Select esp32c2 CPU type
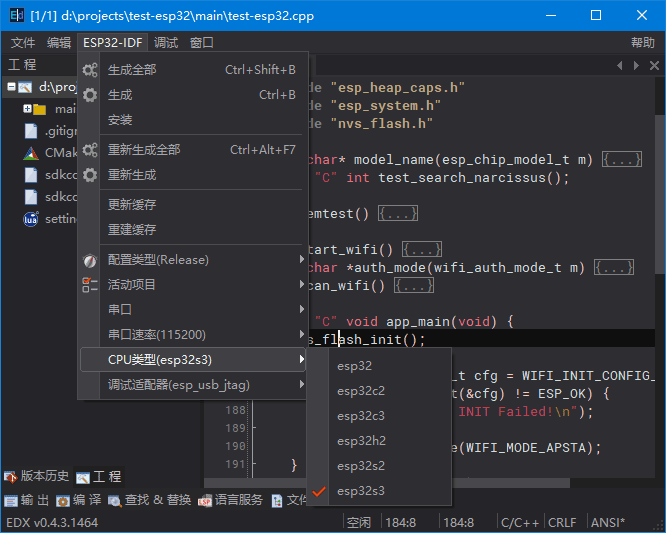This screenshot has width=666, height=533. (x=379, y=391)
